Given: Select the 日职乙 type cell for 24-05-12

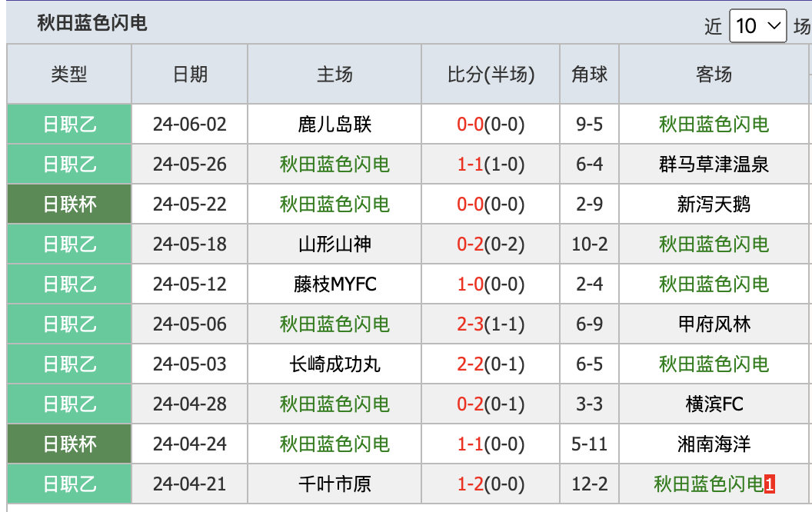Looking at the screenshot, I should point(69,284).
